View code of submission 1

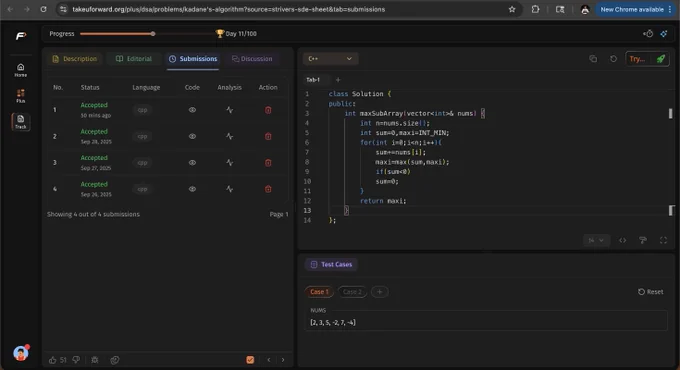click(x=192, y=110)
